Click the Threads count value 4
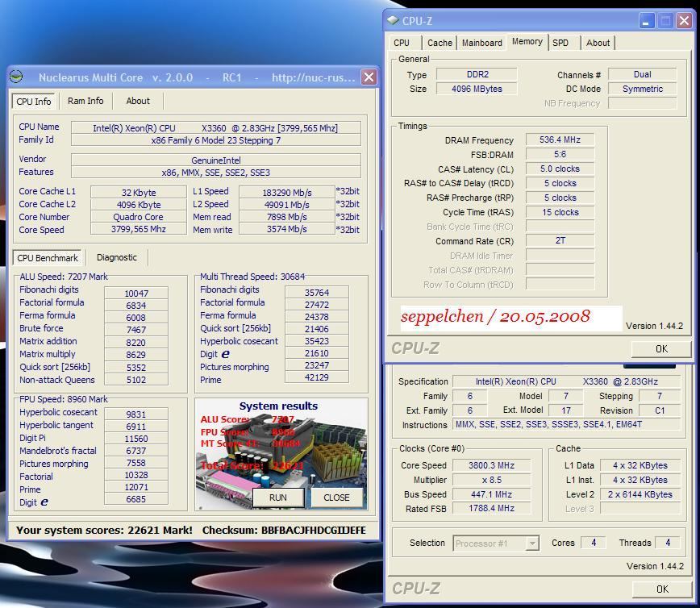Screen dimensions: 700x608 pyautogui.click(x=668, y=543)
